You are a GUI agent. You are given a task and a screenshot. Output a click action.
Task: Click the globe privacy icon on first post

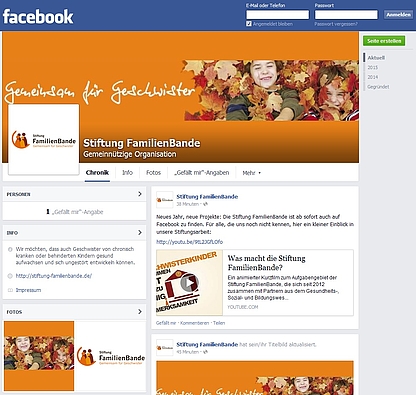[205, 204]
